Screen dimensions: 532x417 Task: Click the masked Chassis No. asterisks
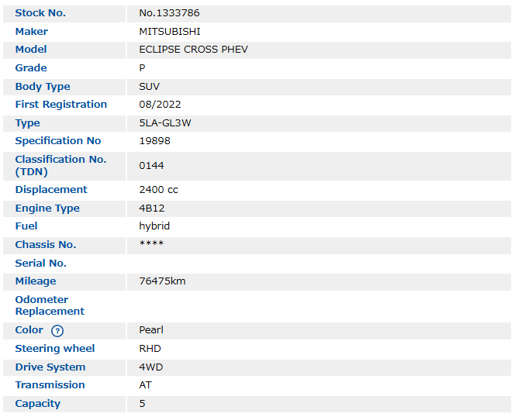tap(151, 245)
